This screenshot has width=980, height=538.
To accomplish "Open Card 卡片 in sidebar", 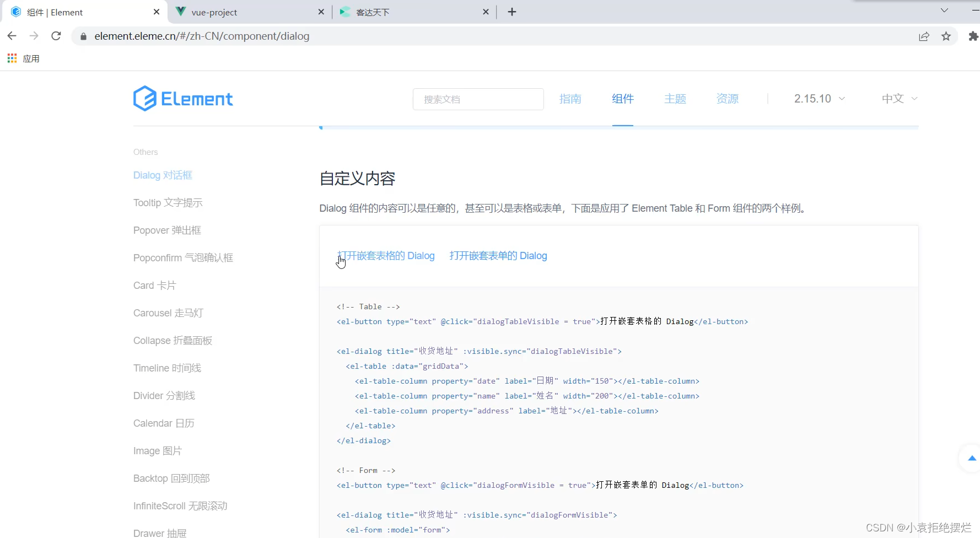I will 154,286.
